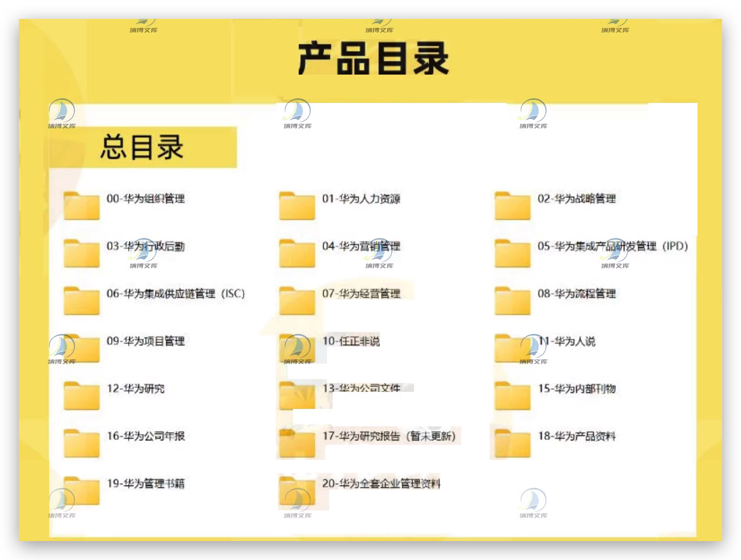Screen dimensions: 741x560
Task: Click the 产品目录 page title
Action: (373, 58)
